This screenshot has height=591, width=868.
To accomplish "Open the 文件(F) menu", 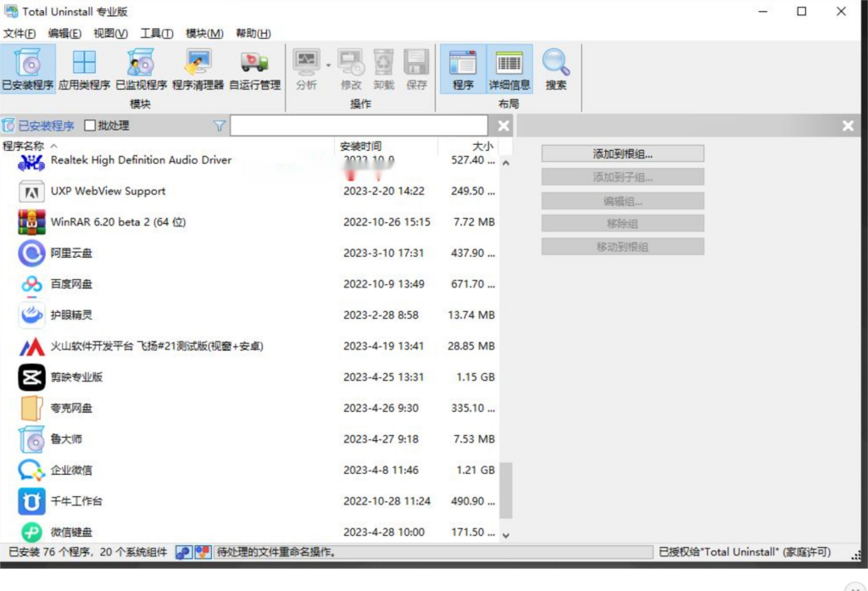I will pos(19,33).
